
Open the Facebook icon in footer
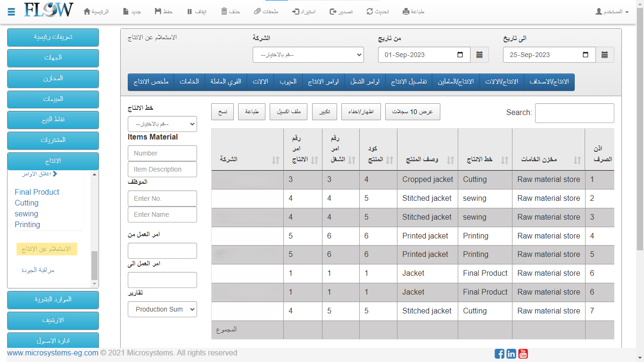499,354
